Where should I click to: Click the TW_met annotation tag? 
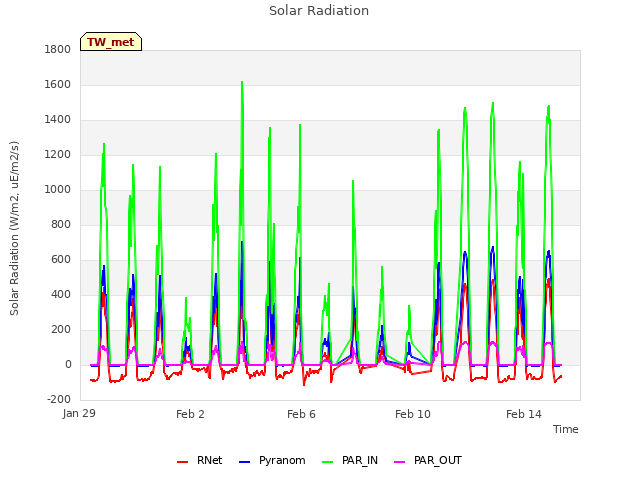(x=111, y=42)
